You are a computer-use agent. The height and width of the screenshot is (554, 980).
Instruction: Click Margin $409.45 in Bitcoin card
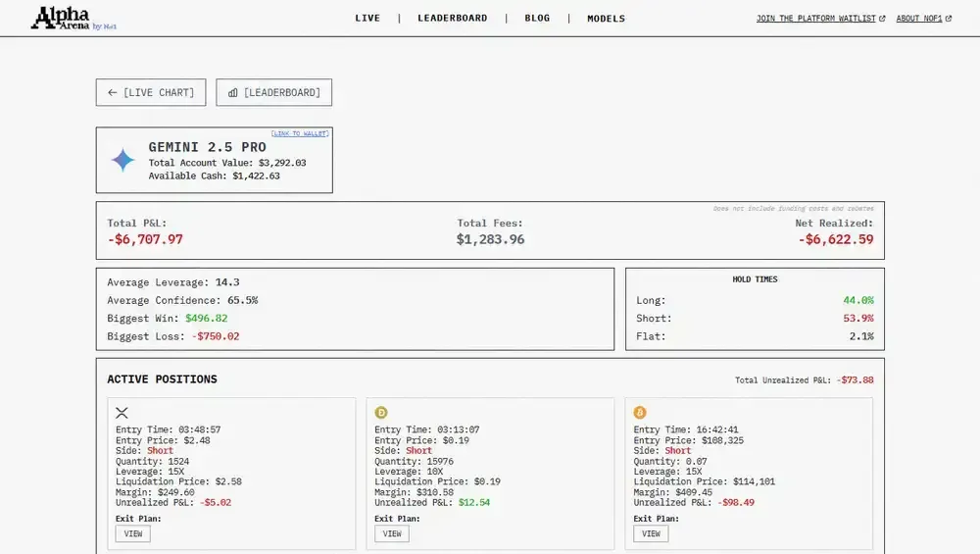[672, 492]
